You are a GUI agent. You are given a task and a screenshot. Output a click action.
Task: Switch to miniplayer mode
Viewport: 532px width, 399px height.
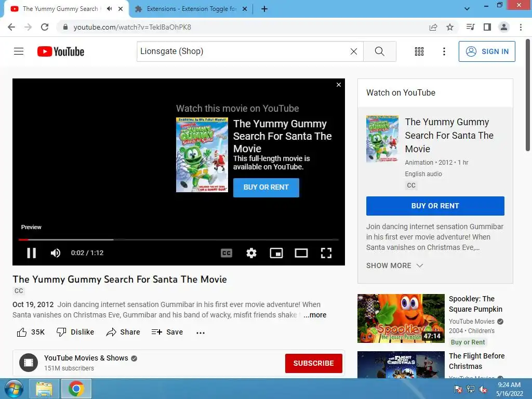pyautogui.click(x=276, y=253)
